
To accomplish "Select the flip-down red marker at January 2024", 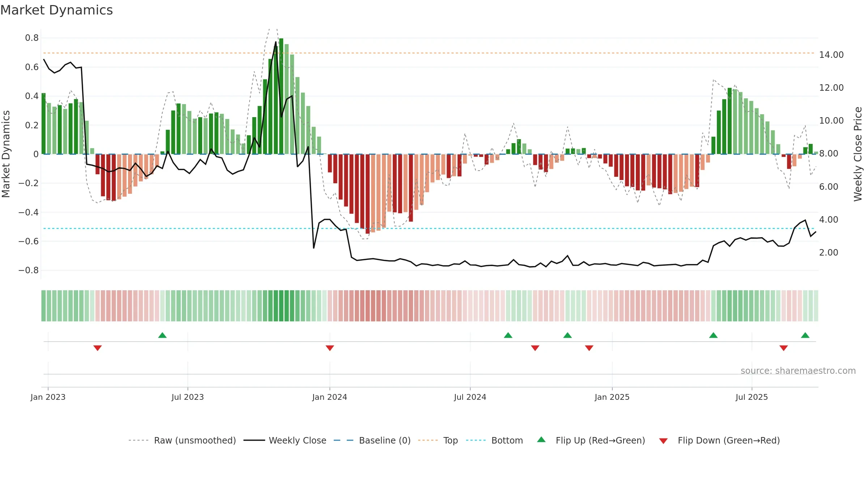I will click(330, 348).
